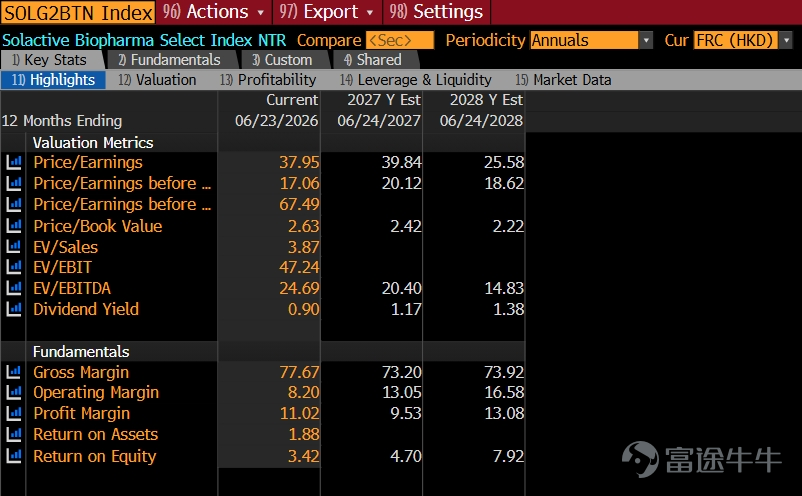Open chart icon for Price/Earnings row
The height and width of the screenshot is (496, 802).
14,163
